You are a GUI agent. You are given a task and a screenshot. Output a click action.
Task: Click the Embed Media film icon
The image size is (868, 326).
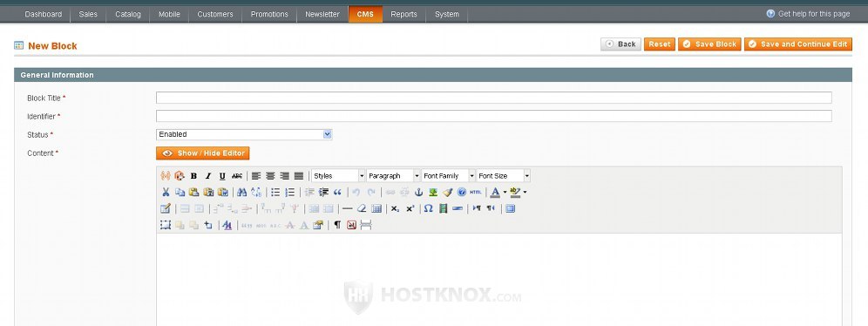[443, 208]
